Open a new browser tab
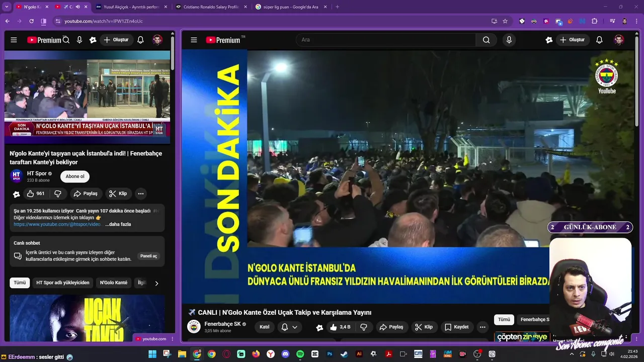 [337, 7]
